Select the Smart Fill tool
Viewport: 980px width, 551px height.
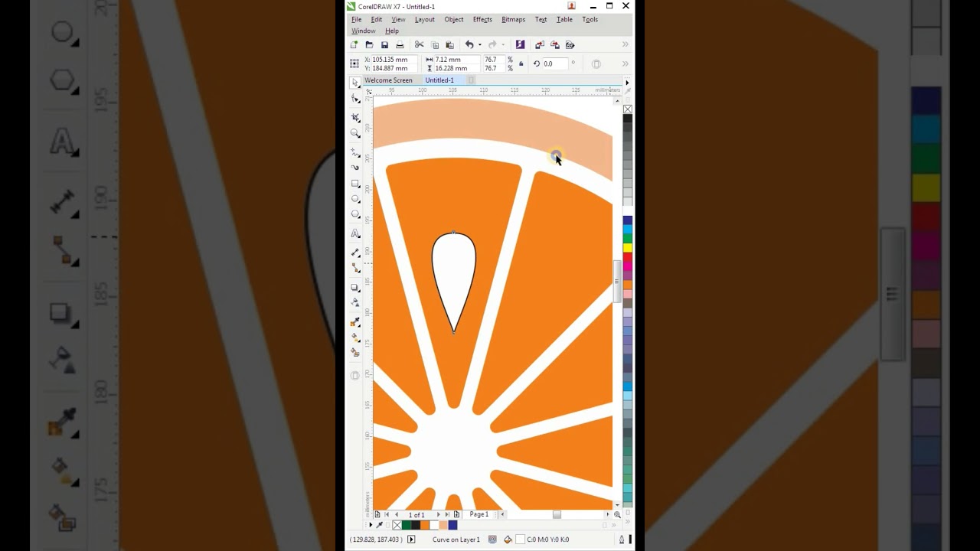pos(355,353)
